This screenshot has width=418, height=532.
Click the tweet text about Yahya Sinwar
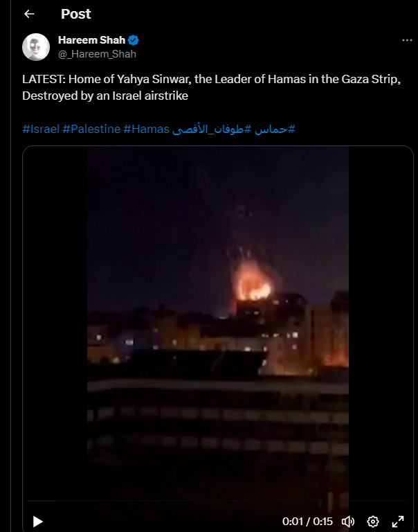(212, 87)
